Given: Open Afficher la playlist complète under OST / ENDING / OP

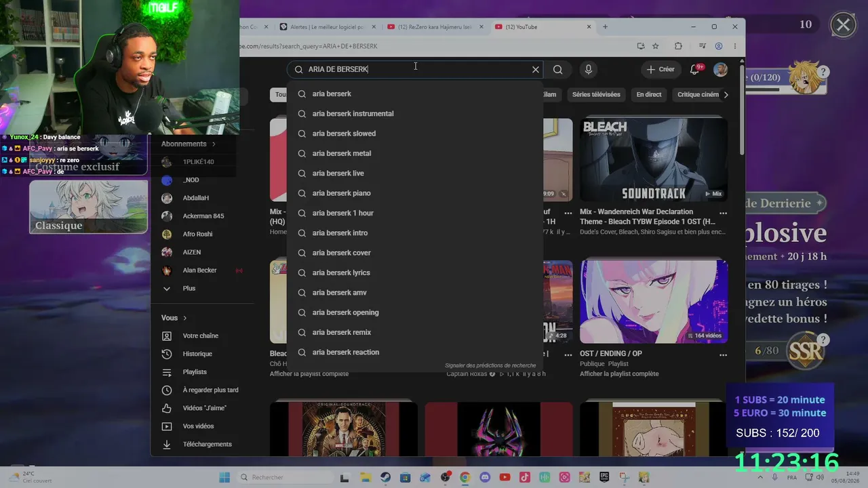Looking at the screenshot, I should (619, 373).
